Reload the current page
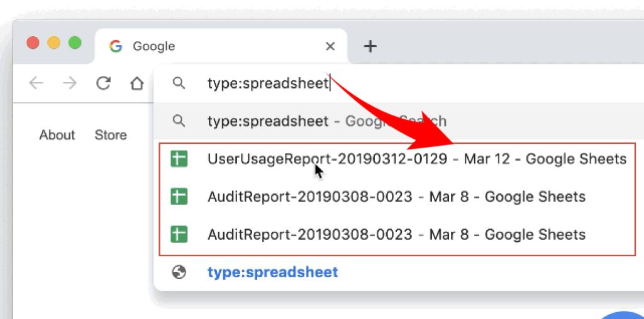 pyautogui.click(x=103, y=84)
